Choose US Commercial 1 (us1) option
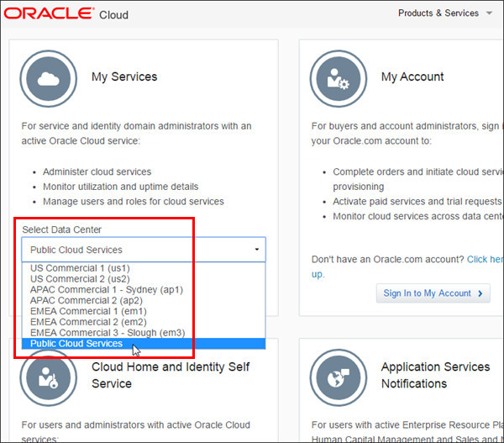Viewport: 504px width, 443px height. click(144, 268)
